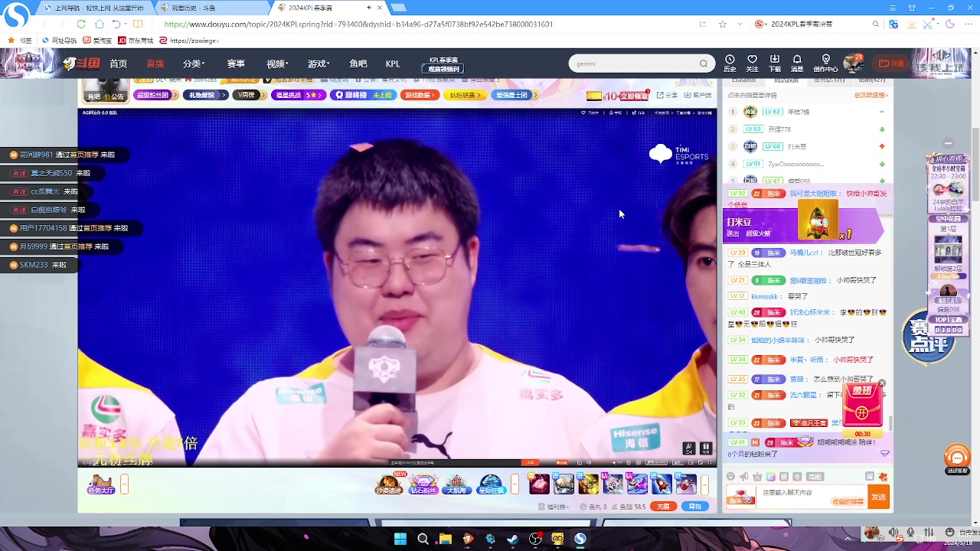Click username 开摆778 in ranking
The image size is (980, 551).
point(779,129)
